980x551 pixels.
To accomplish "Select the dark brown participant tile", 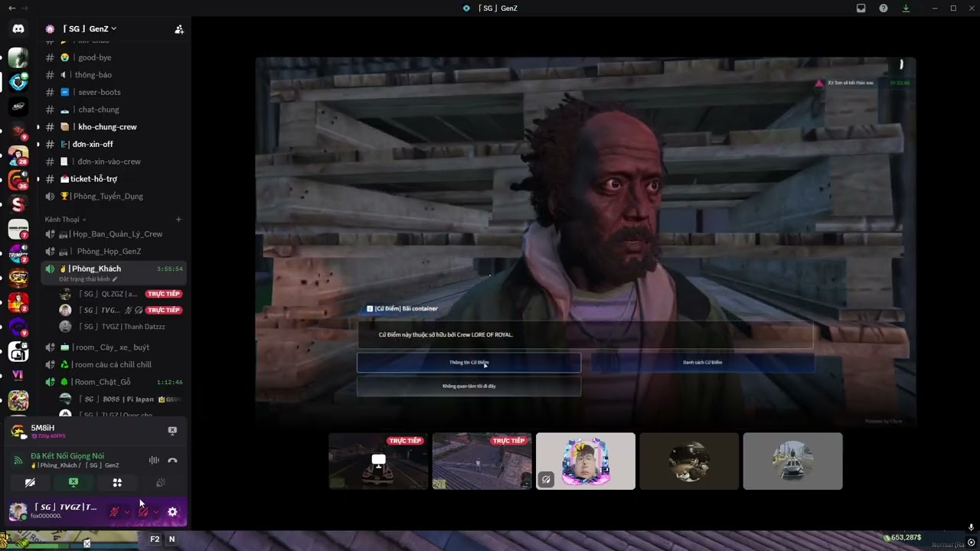I will pos(689,461).
